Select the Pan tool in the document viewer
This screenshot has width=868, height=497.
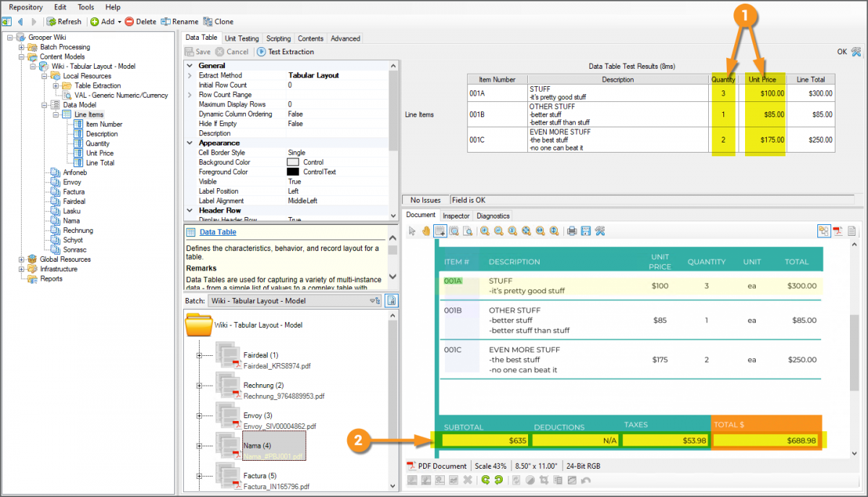click(425, 231)
